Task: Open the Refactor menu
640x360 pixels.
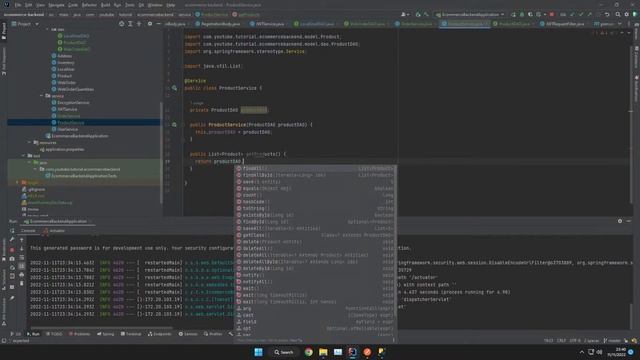Action: [x=89, y=5]
